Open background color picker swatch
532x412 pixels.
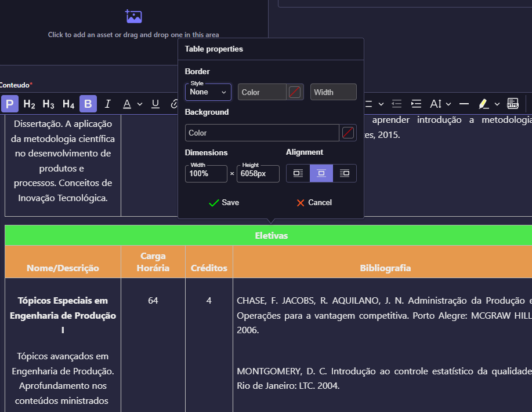[348, 133]
